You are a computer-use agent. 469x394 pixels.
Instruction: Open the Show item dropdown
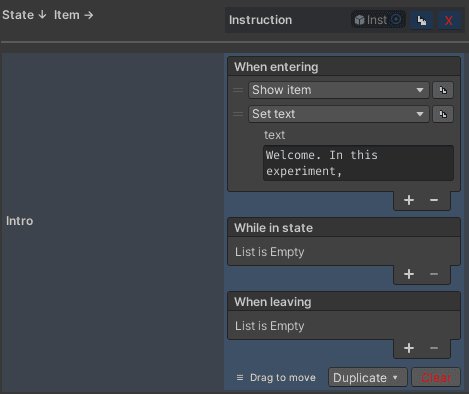coord(339,90)
